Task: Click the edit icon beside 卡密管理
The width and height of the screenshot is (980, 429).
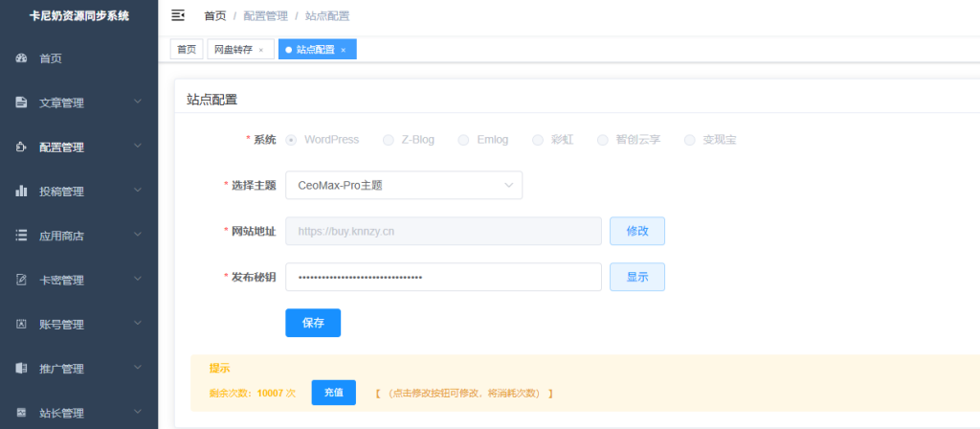Action: pyautogui.click(x=21, y=281)
